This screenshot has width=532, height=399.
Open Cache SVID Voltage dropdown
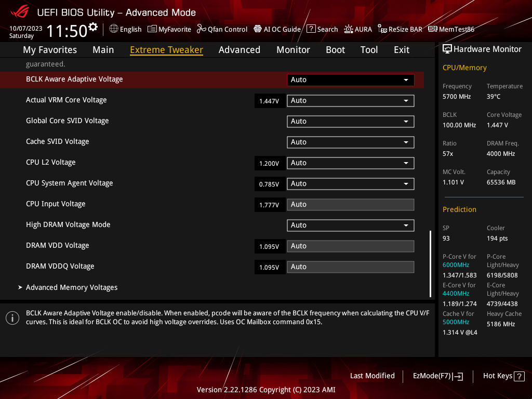[x=351, y=142]
